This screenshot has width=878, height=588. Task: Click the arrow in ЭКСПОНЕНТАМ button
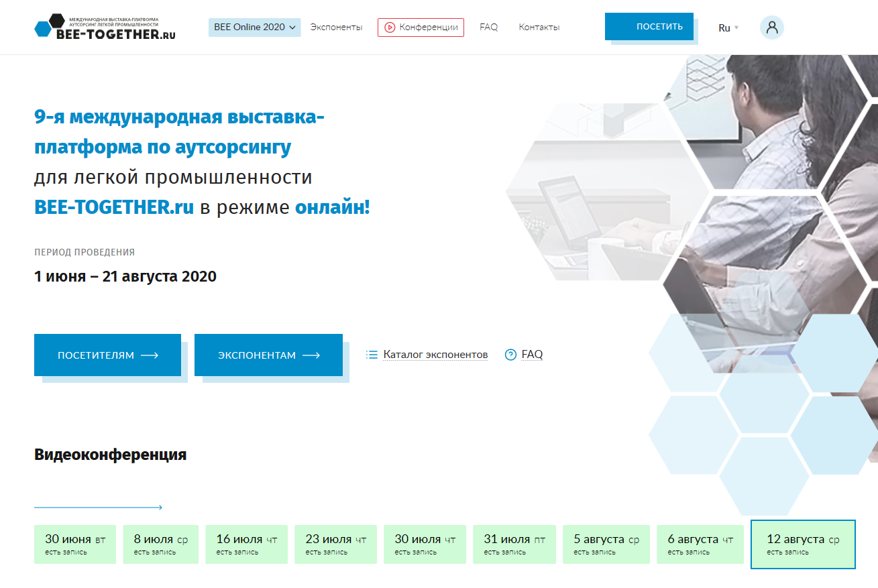(x=311, y=355)
